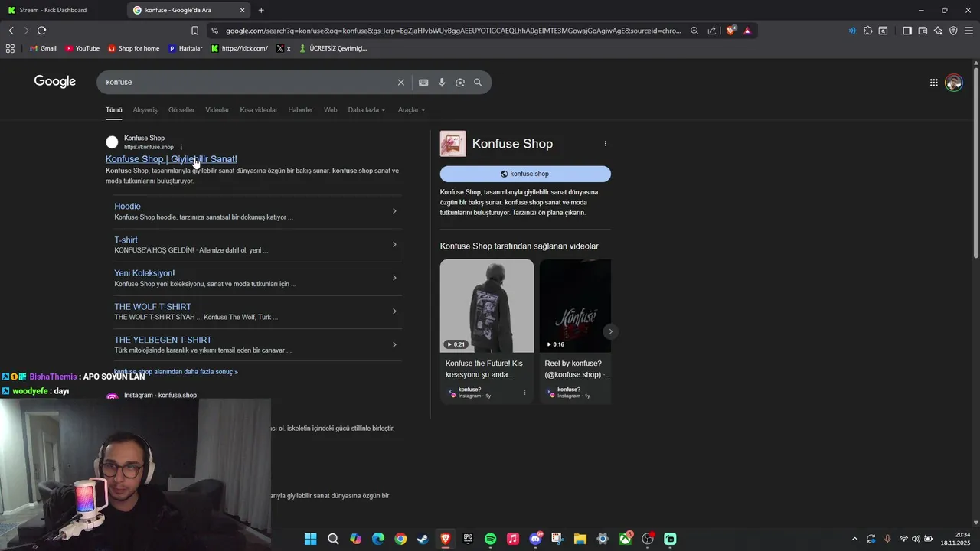Clear the search box with X icon
980x551 pixels.
(x=400, y=82)
